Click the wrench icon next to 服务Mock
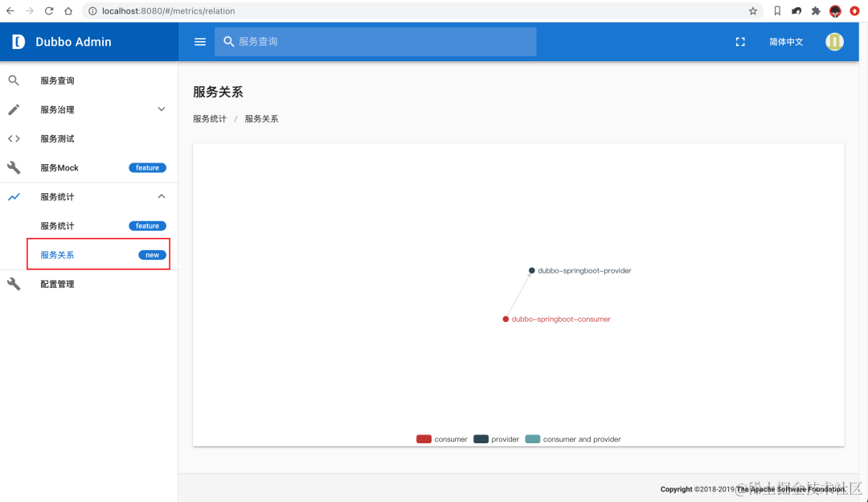Viewport: 868px width, 502px height. coord(14,167)
